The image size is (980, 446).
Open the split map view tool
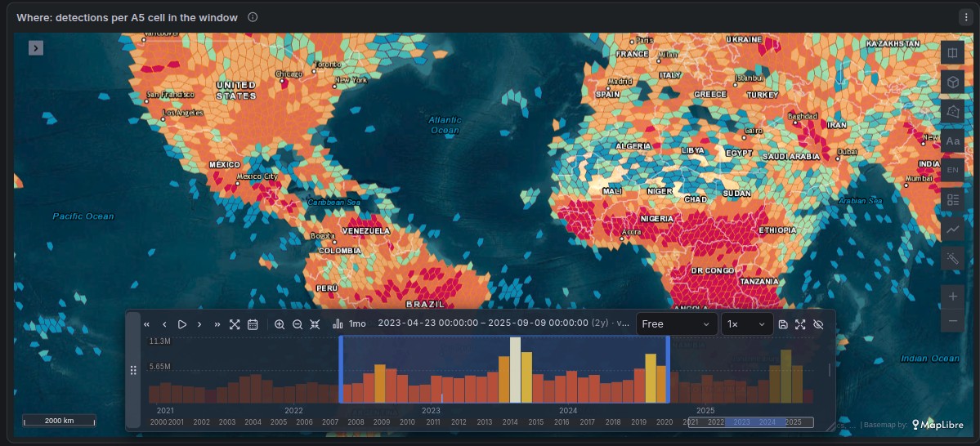952,53
